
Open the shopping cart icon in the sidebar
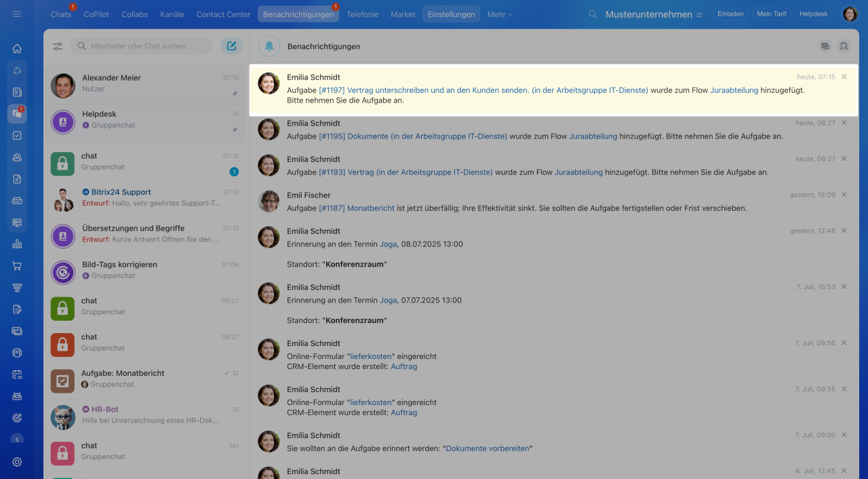pyautogui.click(x=17, y=266)
